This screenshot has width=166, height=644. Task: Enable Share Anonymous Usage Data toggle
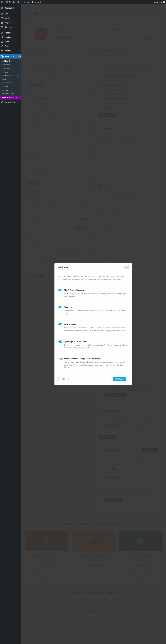click(61, 359)
